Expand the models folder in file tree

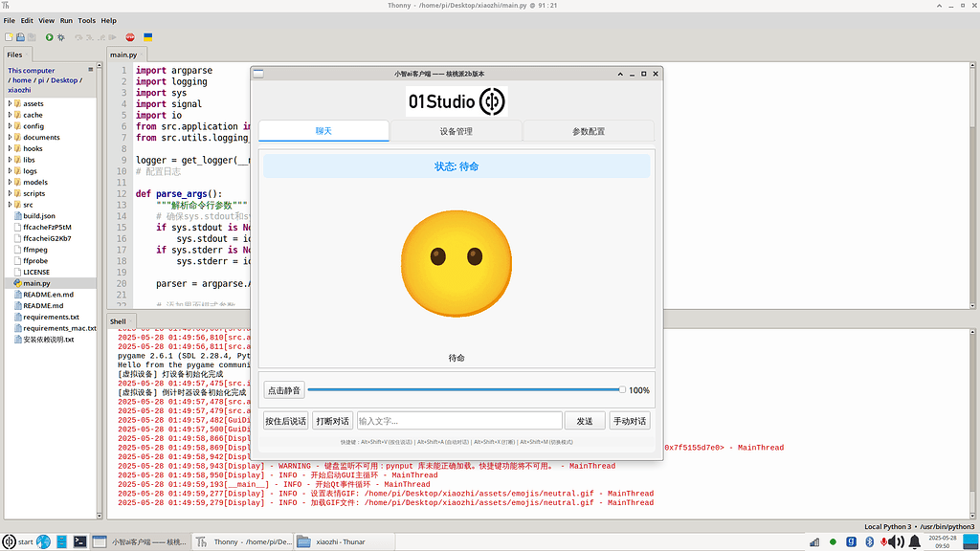point(11,182)
